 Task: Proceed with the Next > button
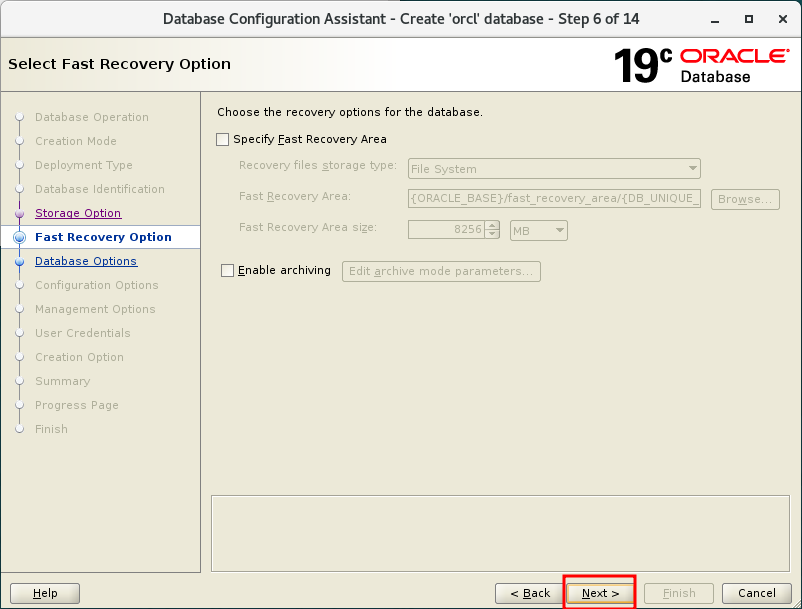click(x=600, y=593)
